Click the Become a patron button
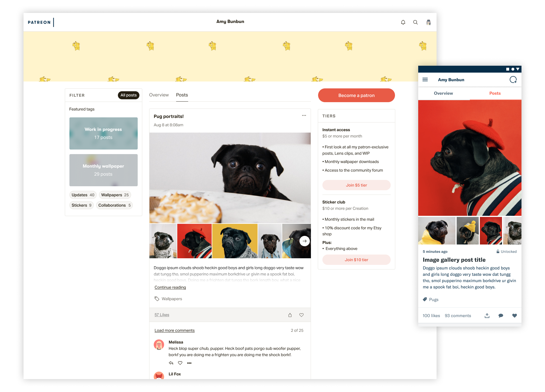 coord(357,95)
